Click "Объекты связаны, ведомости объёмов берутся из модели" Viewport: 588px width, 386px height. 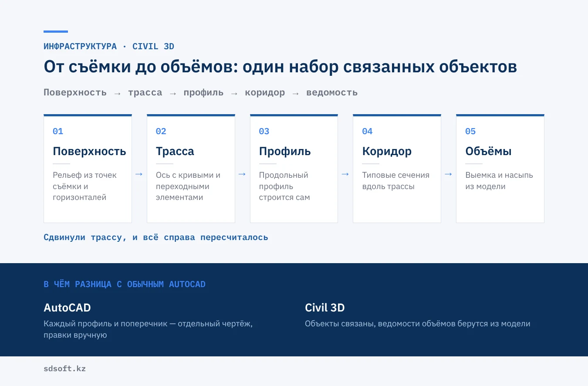click(418, 324)
